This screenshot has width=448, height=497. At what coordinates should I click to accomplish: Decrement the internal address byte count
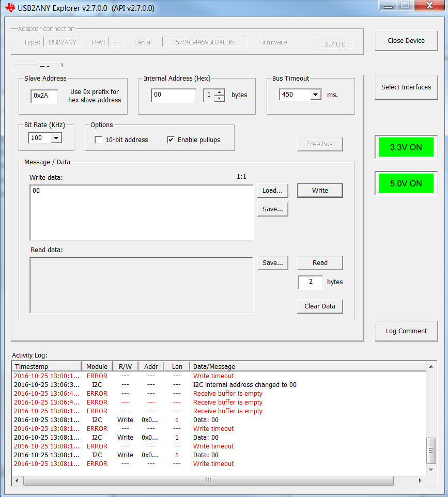tap(220, 98)
